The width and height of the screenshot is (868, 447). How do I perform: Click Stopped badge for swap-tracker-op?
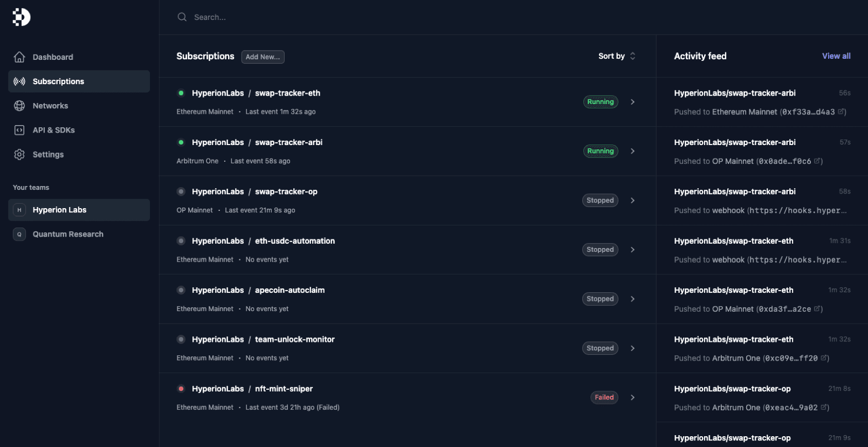(600, 201)
